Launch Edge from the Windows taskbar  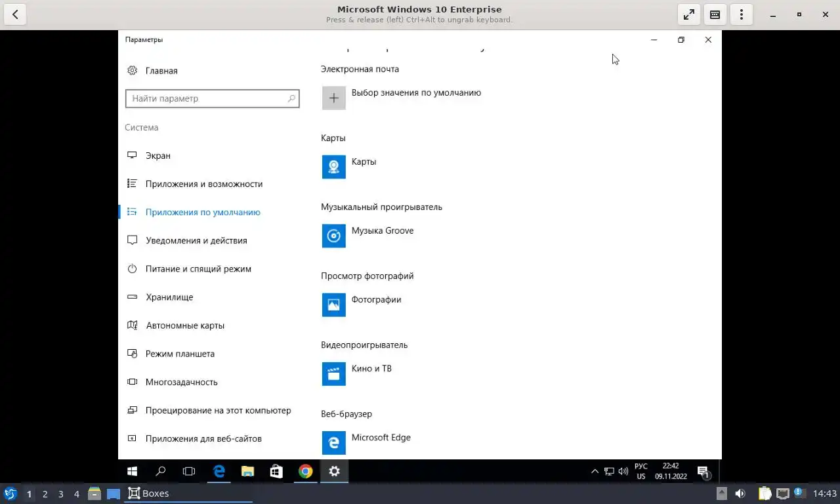pos(219,471)
